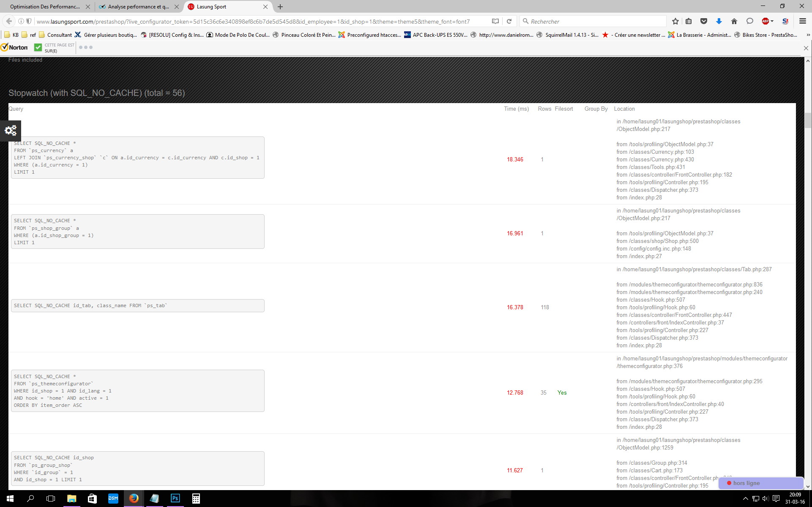
Task: Expand the overflow bookmarks chevron
Action: 808,35
